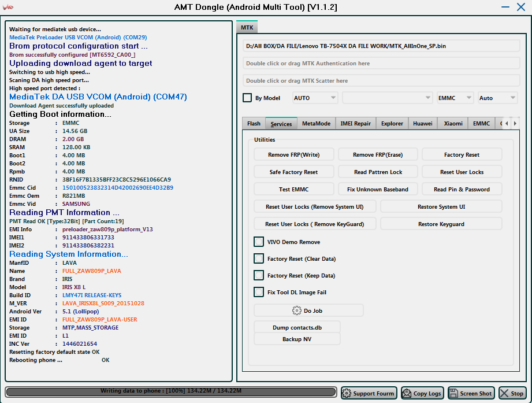Click the writing data progress bar
This screenshot has width=532, height=403.
(x=172, y=392)
